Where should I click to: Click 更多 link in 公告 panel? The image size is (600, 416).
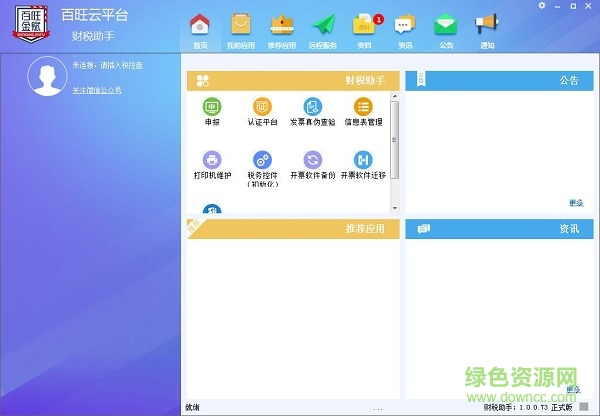[576, 203]
